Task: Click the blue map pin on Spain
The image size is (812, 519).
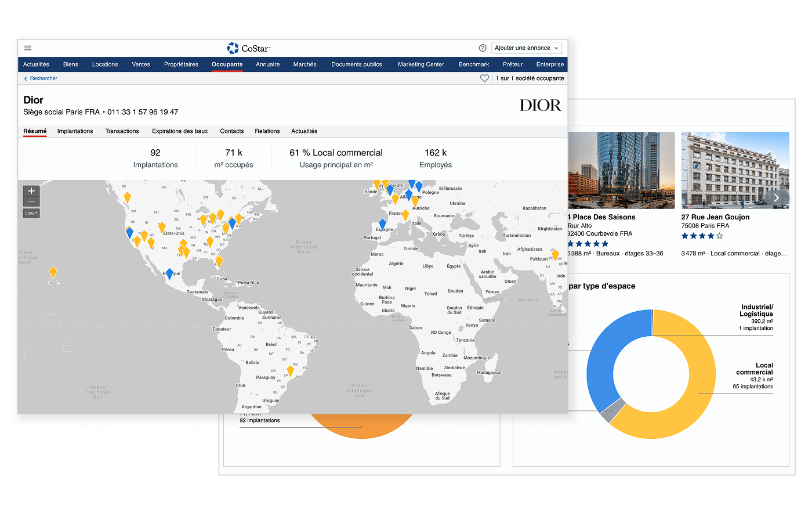Action: click(382, 224)
